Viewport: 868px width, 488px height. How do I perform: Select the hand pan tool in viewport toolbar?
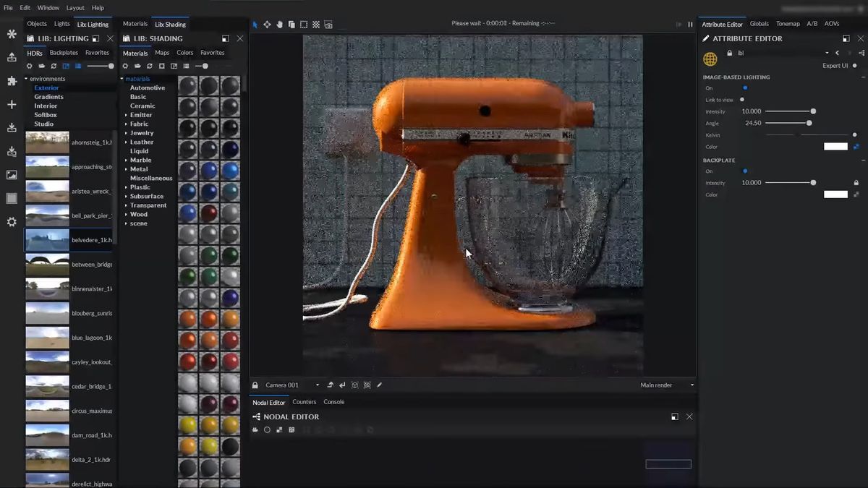coord(279,25)
